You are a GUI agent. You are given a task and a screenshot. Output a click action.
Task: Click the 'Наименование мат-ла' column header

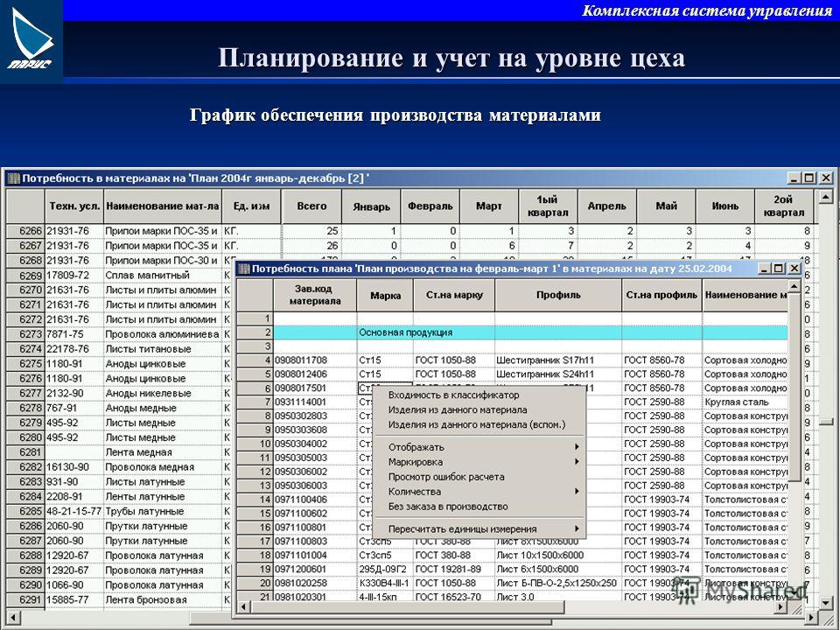163,206
